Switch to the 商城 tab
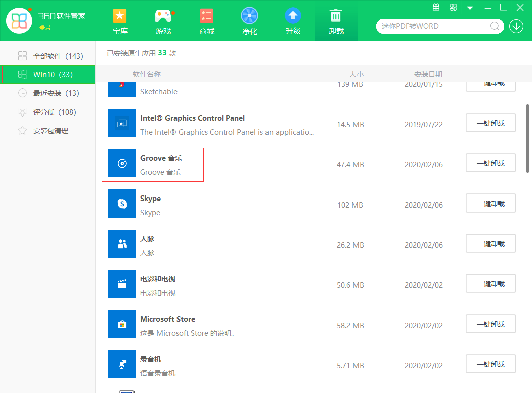Image resolution: width=532 pixels, height=393 pixels. click(207, 22)
